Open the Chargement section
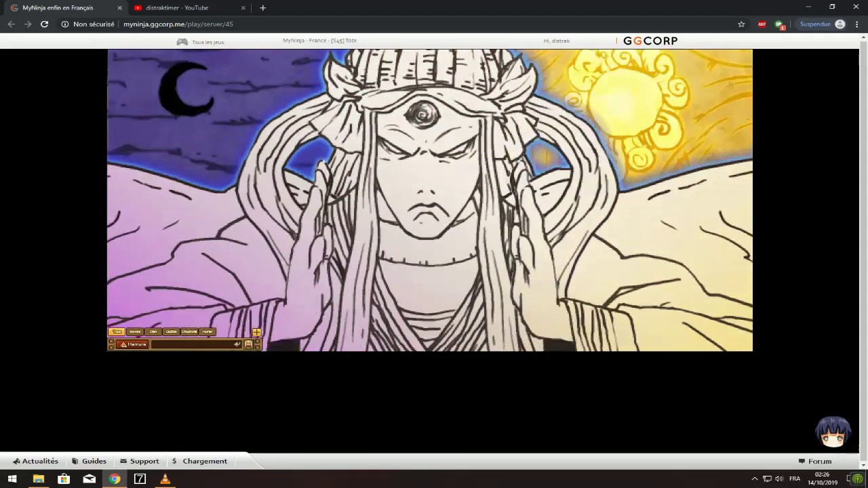This screenshot has height=488, width=868. (x=199, y=461)
